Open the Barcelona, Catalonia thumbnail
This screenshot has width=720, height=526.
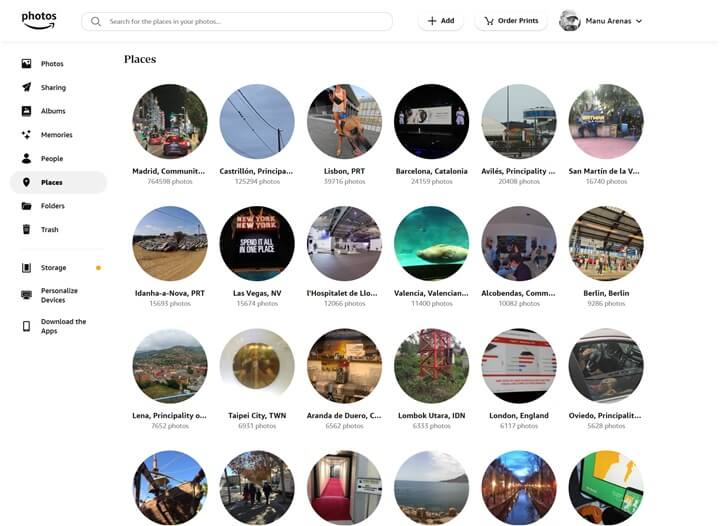(x=432, y=121)
